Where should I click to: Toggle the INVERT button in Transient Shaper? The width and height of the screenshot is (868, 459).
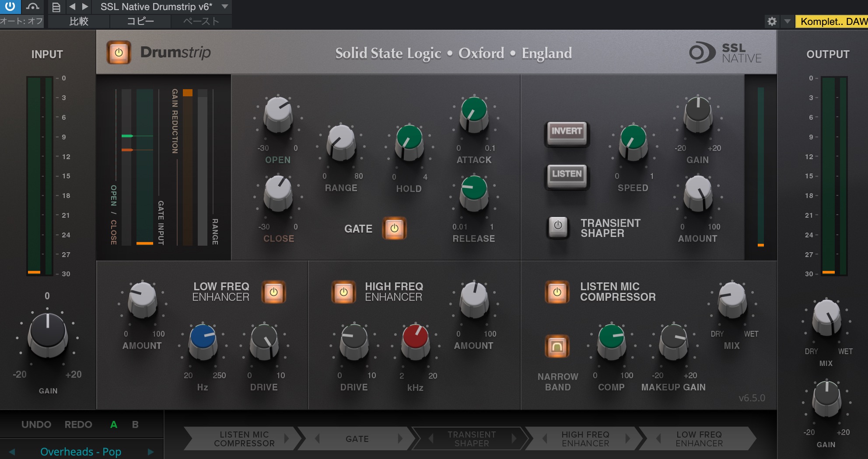pos(567,134)
